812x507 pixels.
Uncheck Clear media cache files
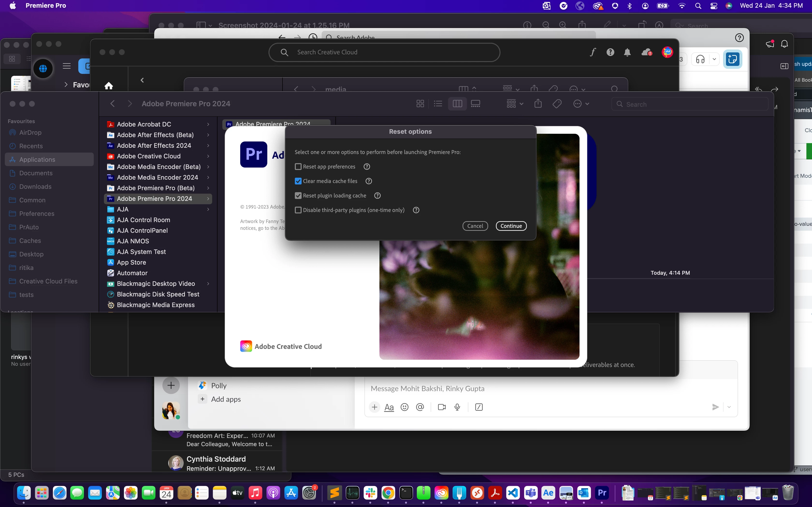coord(298,181)
